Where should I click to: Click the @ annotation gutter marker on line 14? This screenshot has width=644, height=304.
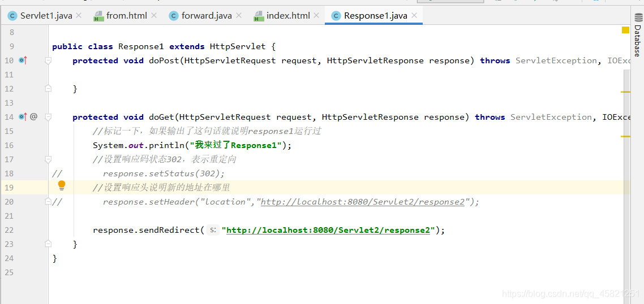coord(34,117)
